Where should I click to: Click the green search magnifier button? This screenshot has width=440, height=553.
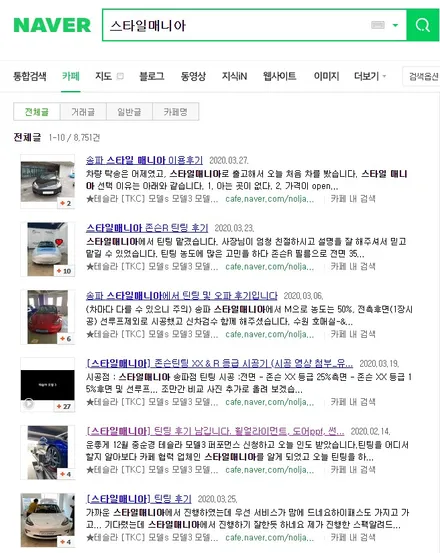pos(422,25)
